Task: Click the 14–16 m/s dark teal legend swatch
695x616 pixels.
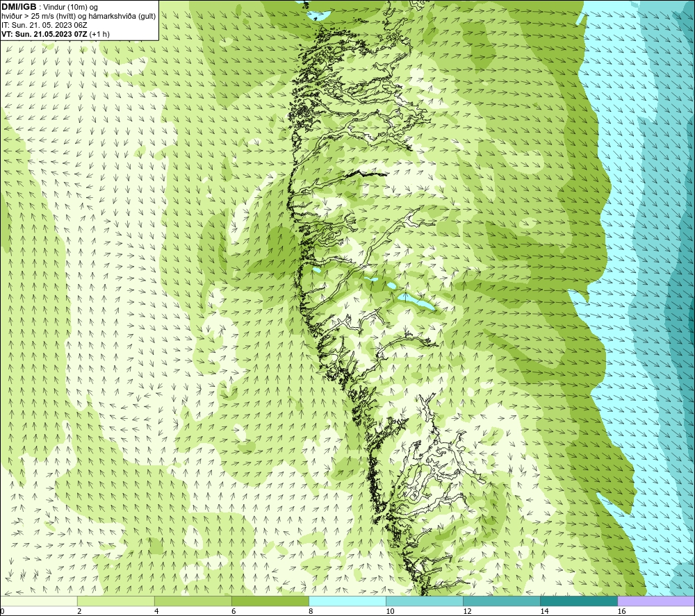Action: (578, 601)
